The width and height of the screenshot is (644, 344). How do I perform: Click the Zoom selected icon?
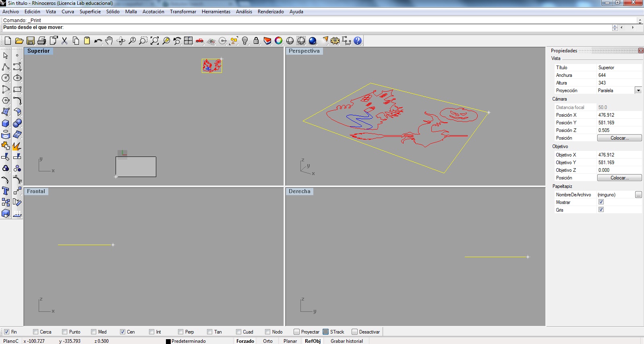point(166,41)
